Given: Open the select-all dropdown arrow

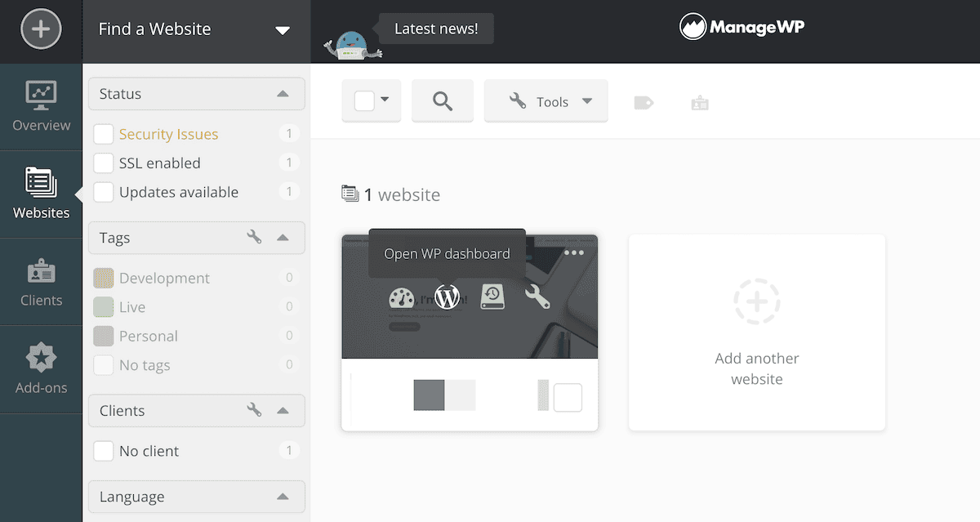Looking at the screenshot, I should [x=385, y=100].
